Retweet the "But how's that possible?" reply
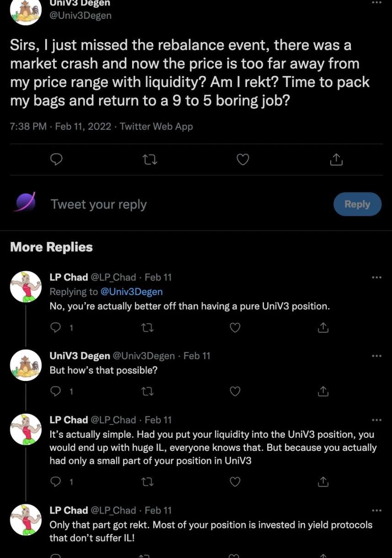 coord(147,391)
